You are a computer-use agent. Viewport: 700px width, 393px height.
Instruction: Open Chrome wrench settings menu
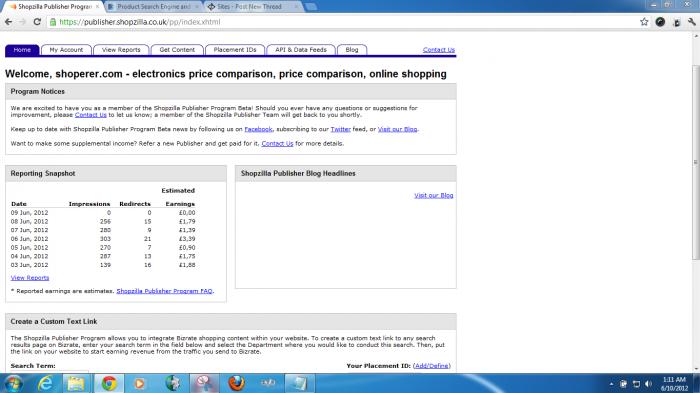tap(692, 22)
